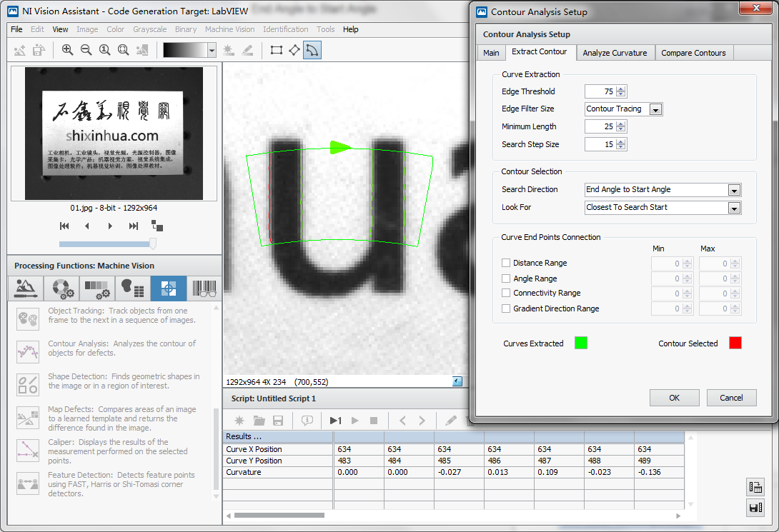Cancel the Contour Analysis Setup
The width and height of the screenshot is (779, 532).
(x=731, y=398)
